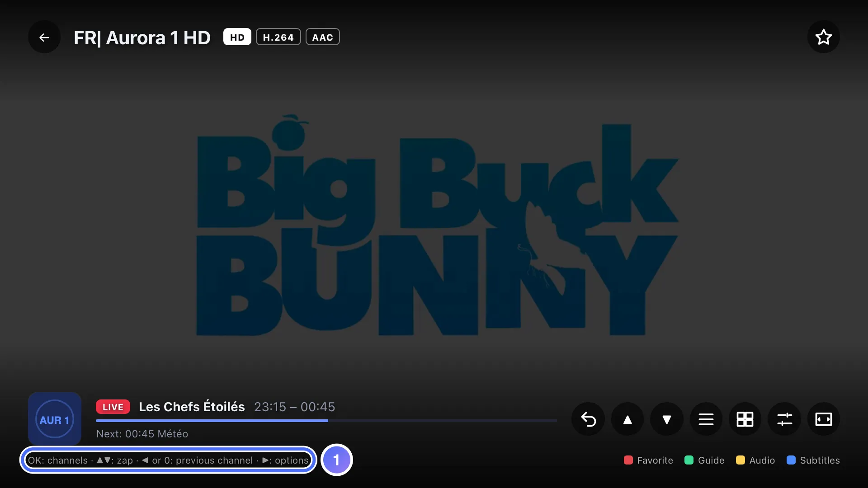Click the AUR 1 channel logo
Screen dimensions: 868x488
click(x=55, y=419)
